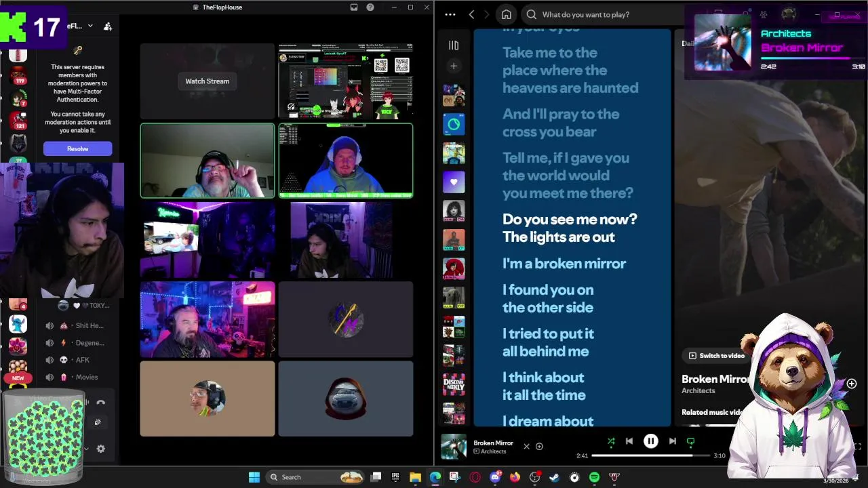Select the video tile of man in blue hoodie
The image size is (868, 488).
pyautogui.click(x=346, y=161)
